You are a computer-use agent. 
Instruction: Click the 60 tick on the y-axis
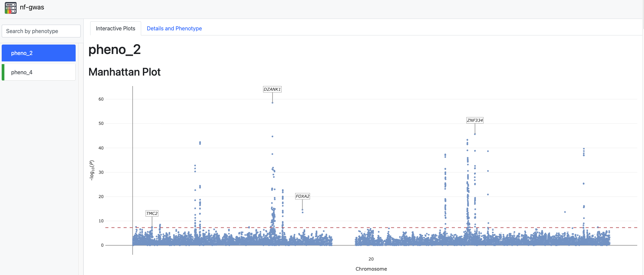coord(101,99)
